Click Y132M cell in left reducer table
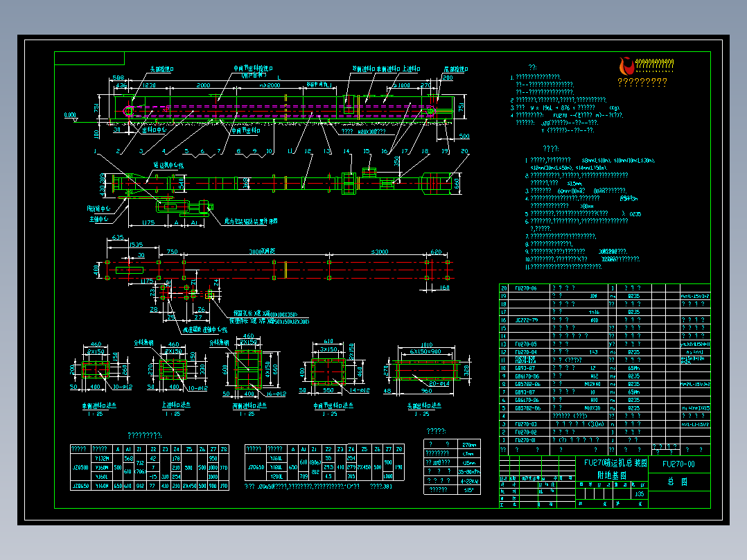 point(101,459)
